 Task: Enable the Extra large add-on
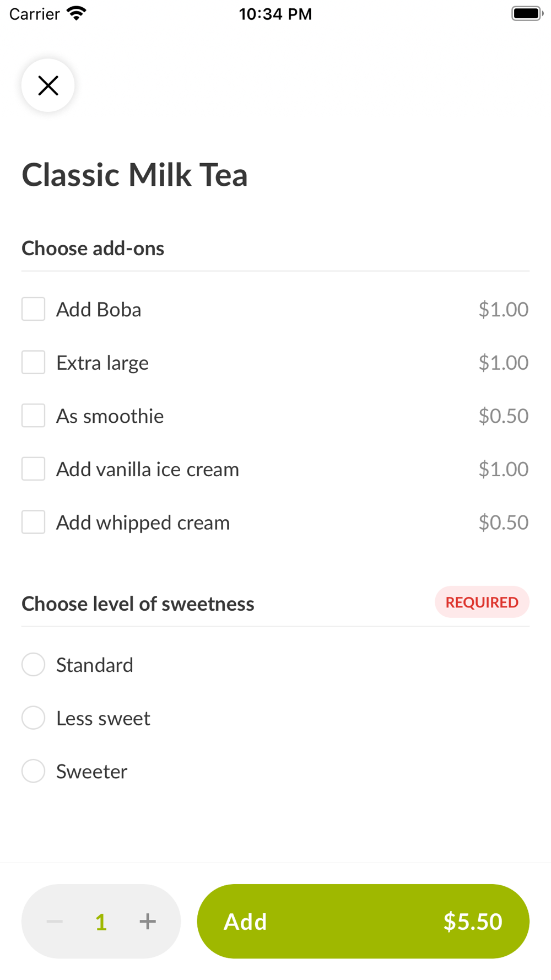coord(33,362)
